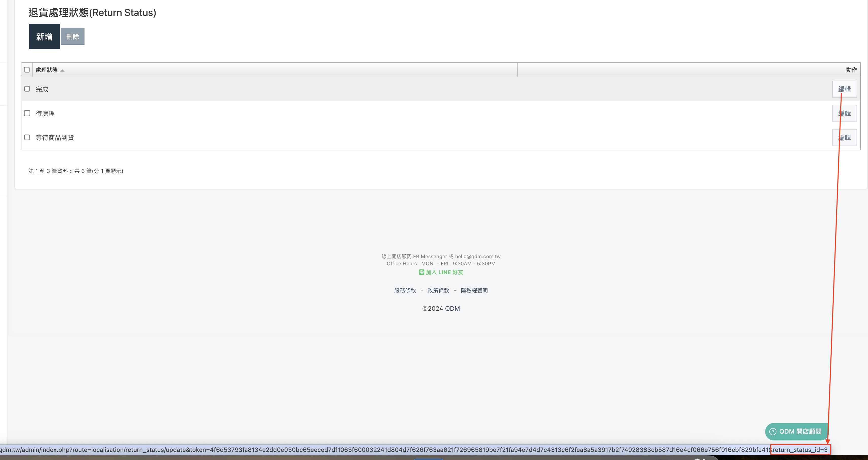This screenshot has height=460, width=868.
Task: Toggle the select-all checkbox in table header
Action: [27, 70]
